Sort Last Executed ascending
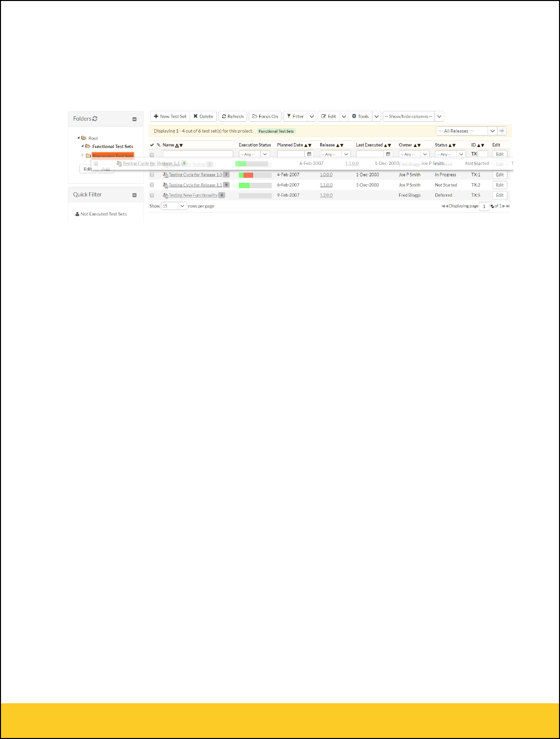560x739 pixels. pos(386,145)
